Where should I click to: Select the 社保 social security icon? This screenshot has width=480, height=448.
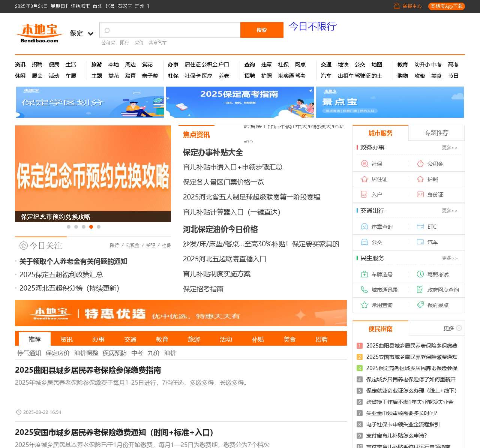tap(364, 163)
